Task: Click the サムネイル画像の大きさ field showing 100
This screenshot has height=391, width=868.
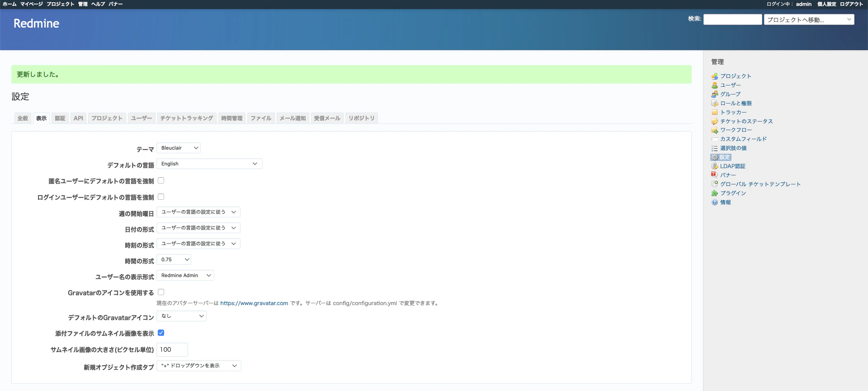Action: pyautogui.click(x=172, y=349)
